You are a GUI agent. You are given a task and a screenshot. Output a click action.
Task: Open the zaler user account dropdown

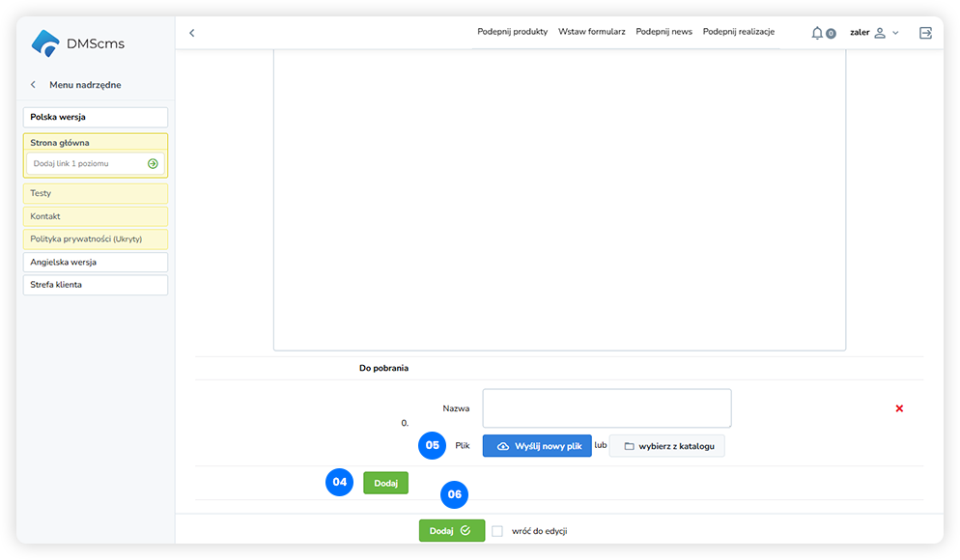tap(873, 33)
